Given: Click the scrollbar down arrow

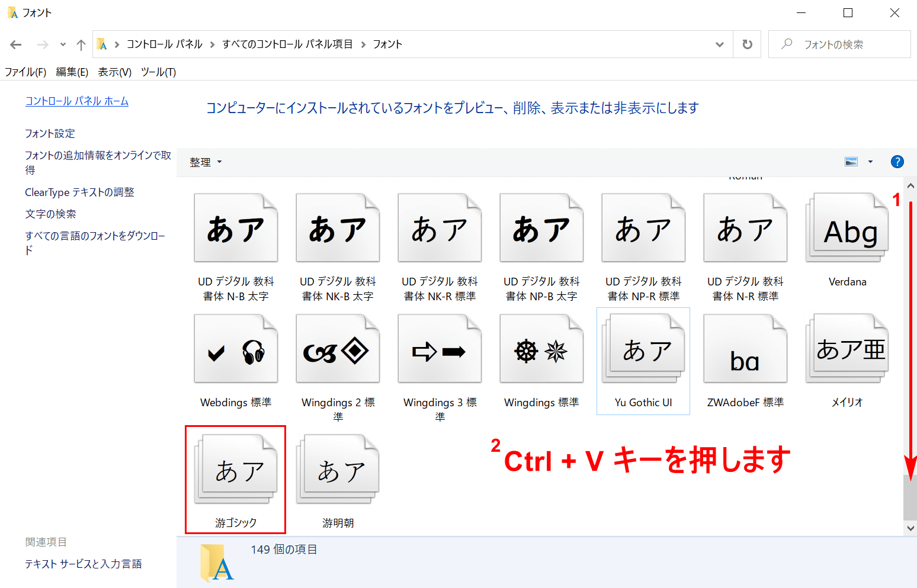Looking at the screenshot, I should tap(910, 528).
